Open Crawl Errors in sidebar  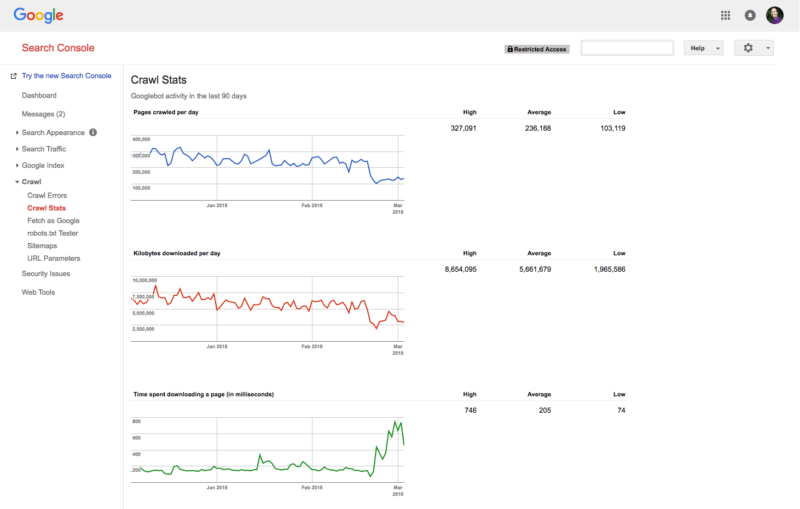tap(47, 195)
